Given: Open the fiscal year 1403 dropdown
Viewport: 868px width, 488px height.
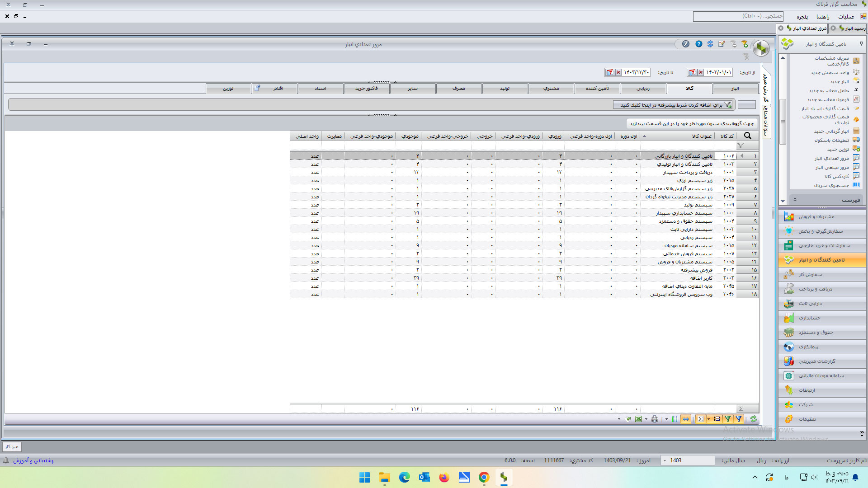Looking at the screenshot, I should pyautogui.click(x=665, y=460).
